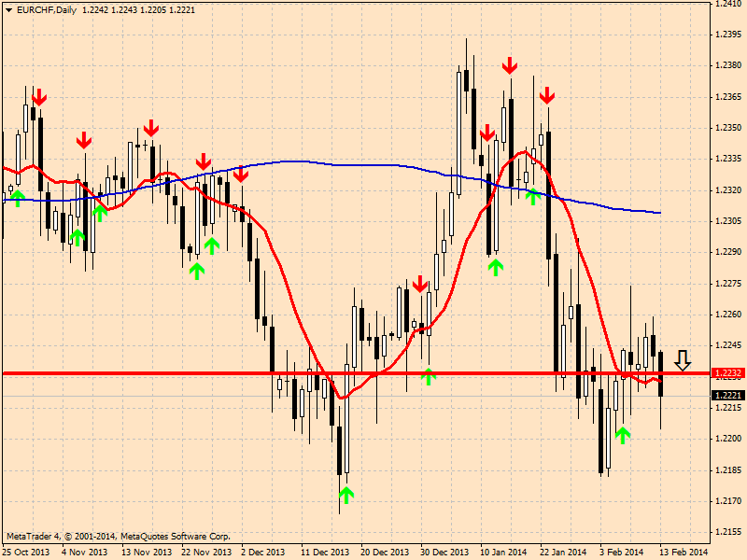This screenshot has height=560, width=747.
Task: Click green buy arrow under February 2014 candles
Action: [623, 435]
